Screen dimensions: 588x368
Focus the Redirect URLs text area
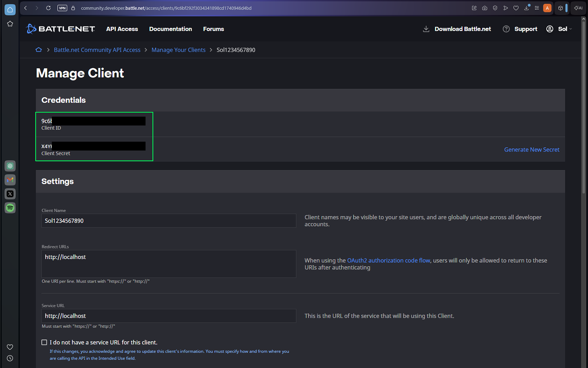(169, 264)
